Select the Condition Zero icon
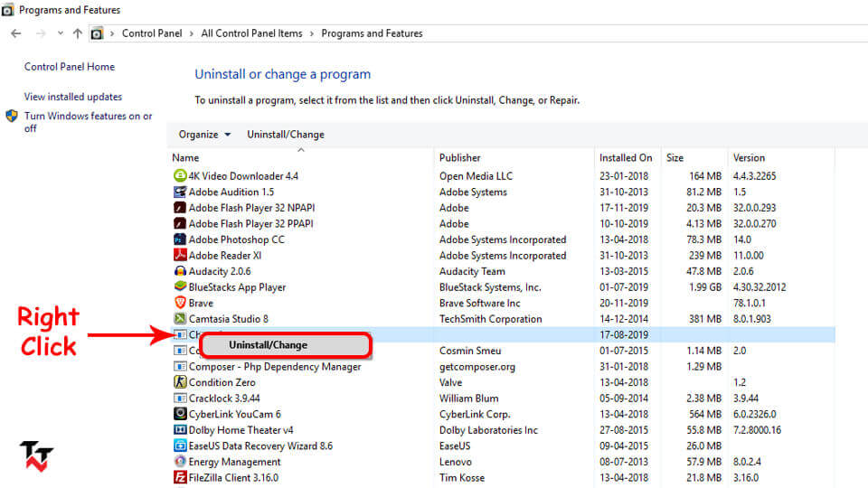The height and width of the screenshot is (488, 868). click(x=180, y=381)
